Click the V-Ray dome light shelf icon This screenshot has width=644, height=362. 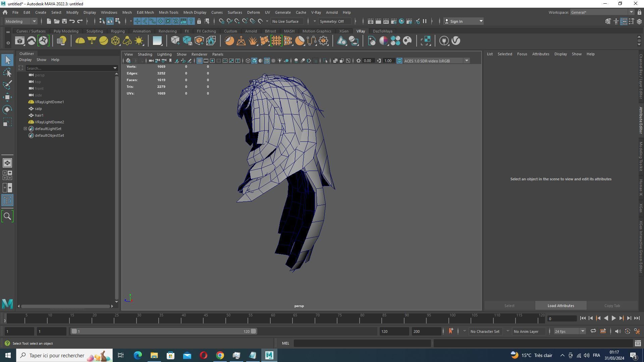click(80, 41)
